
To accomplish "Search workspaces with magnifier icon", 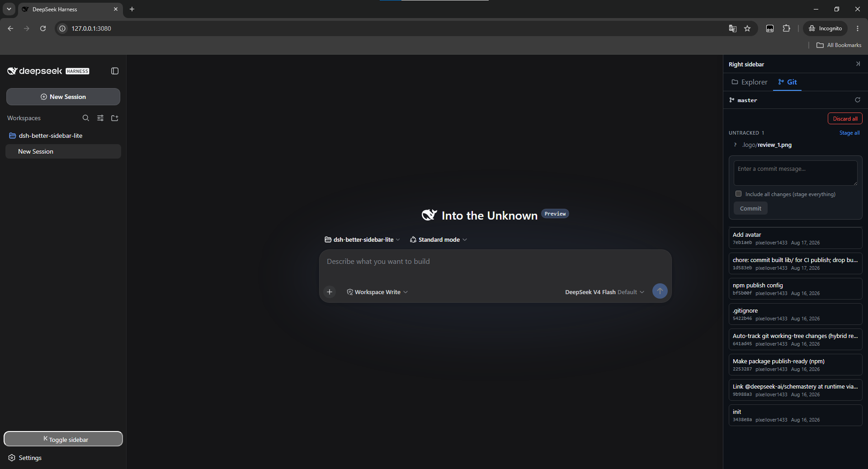I will (x=86, y=118).
